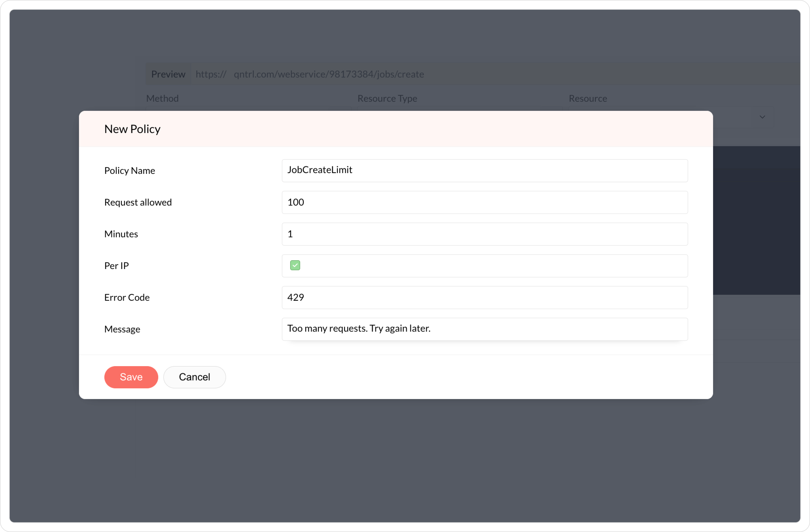Viewport: 810px width, 532px height.
Task: Click the Message label text
Action: 122,329
